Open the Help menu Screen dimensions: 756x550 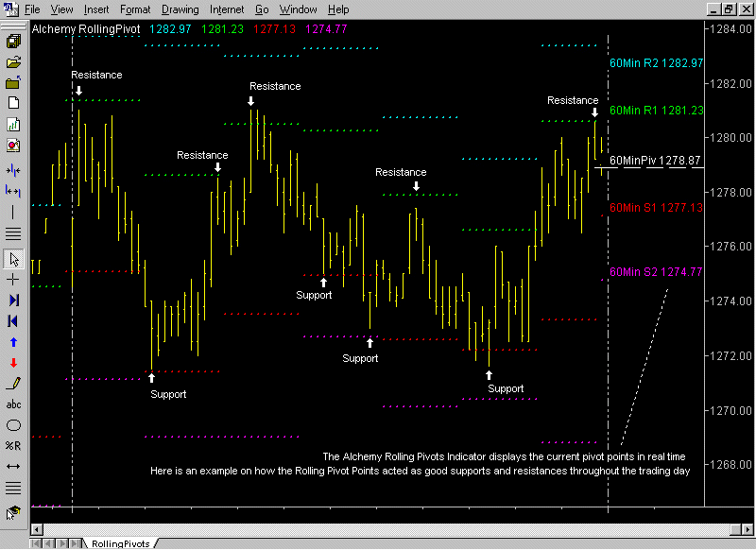(338, 9)
